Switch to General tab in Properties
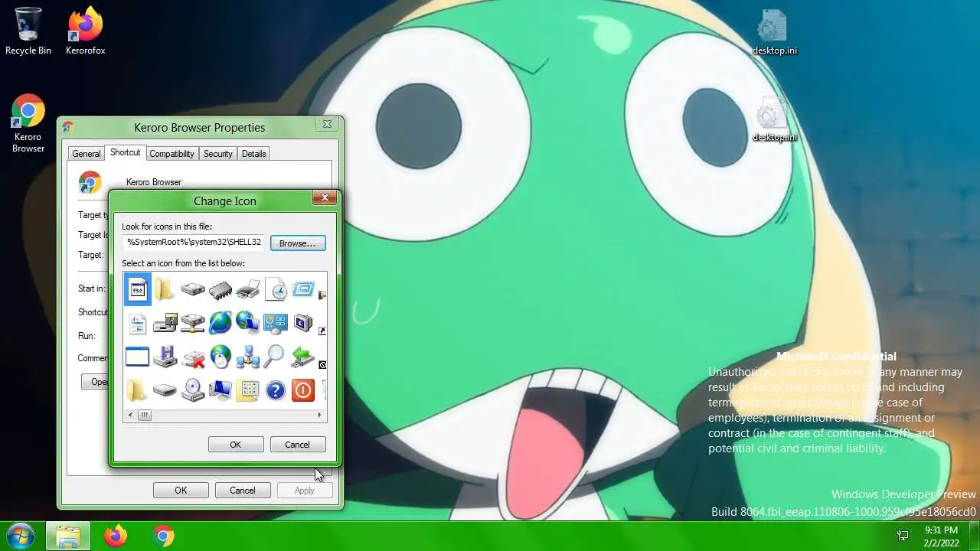Image resolution: width=980 pixels, height=551 pixels. (x=87, y=154)
